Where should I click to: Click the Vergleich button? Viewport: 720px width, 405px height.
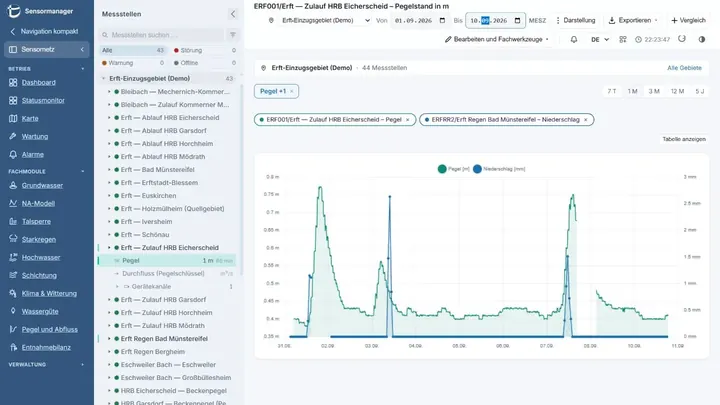pyautogui.click(x=688, y=20)
